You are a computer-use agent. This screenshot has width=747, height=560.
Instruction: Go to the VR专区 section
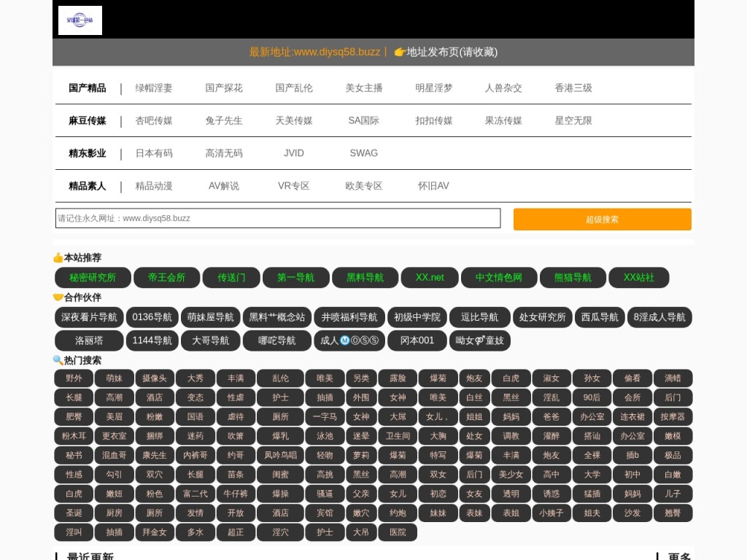pyautogui.click(x=293, y=186)
